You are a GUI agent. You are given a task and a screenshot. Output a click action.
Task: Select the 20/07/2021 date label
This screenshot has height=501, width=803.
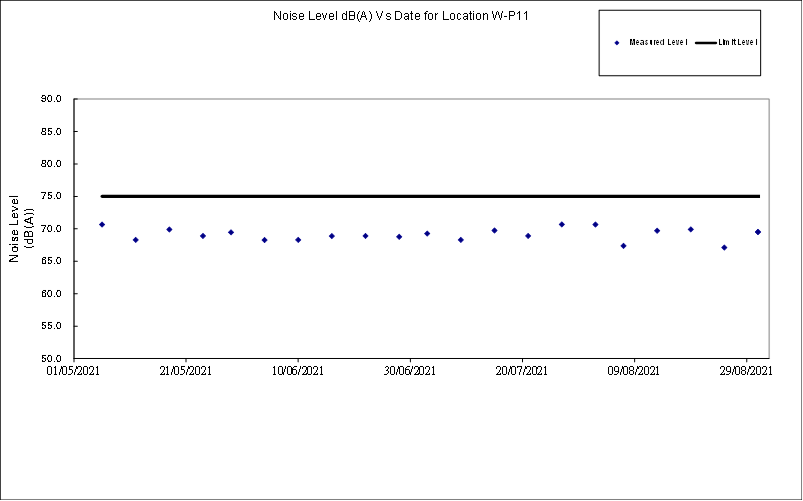coord(522,372)
